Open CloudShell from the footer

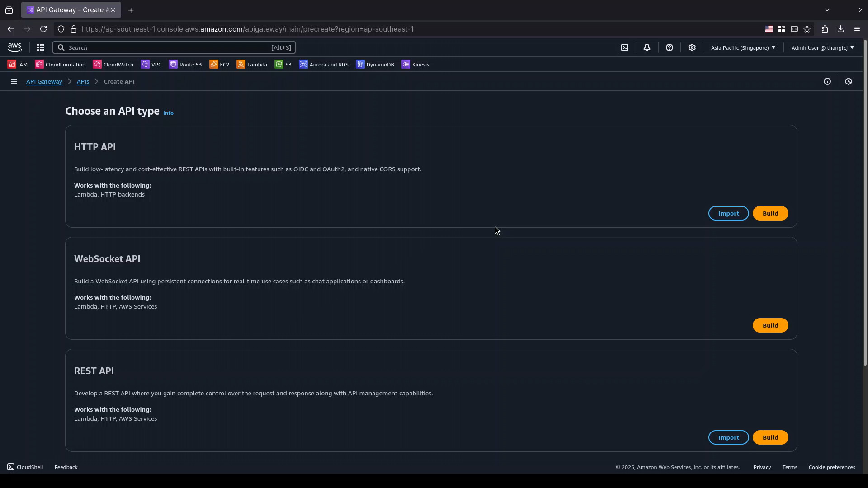click(25, 467)
